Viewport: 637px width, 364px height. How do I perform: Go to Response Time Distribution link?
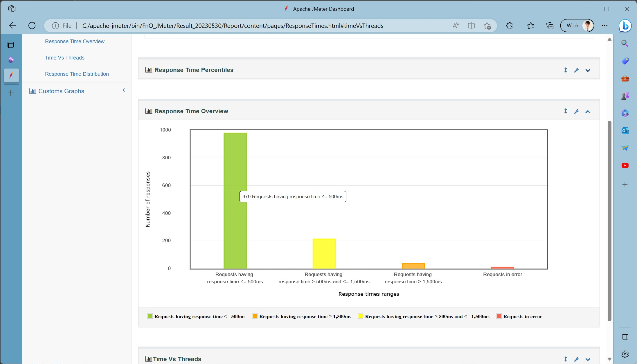[x=77, y=74]
